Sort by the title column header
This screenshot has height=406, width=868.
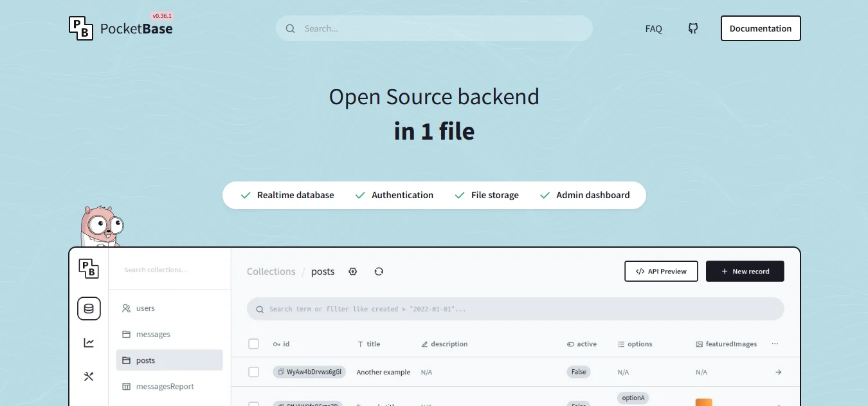(x=369, y=344)
